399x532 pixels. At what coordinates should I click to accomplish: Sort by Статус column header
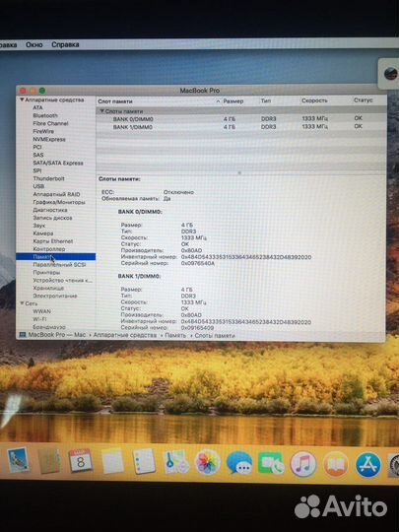(363, 100)
